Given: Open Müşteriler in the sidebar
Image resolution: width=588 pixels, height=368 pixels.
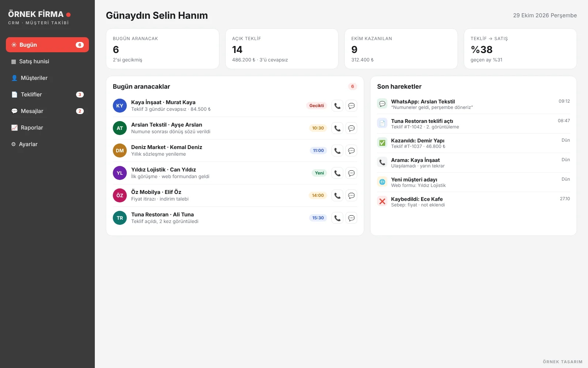Looking at the screenshot, I should click(47, 78).
